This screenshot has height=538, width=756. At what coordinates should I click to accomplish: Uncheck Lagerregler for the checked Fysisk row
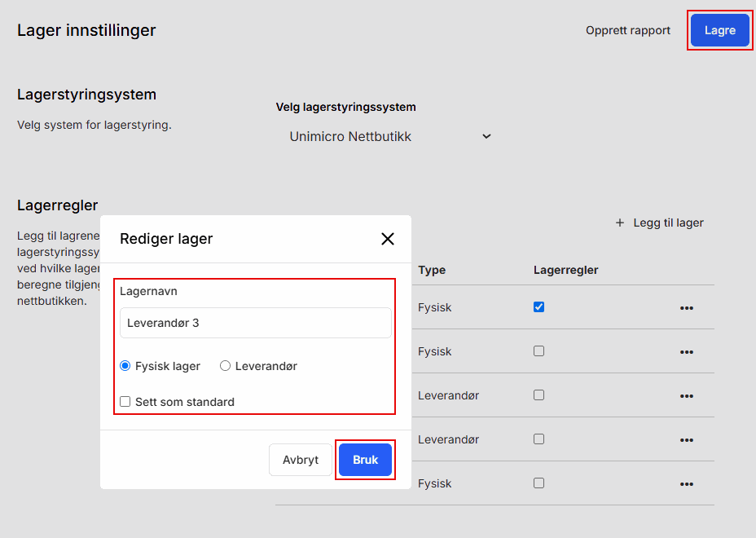(538, 307)
